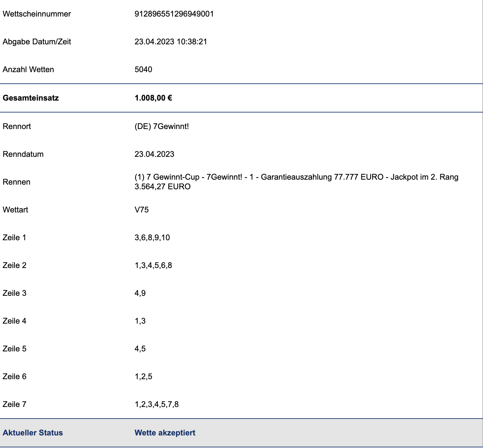
Task: Select the venue (DE) 7Gewinnt!
Action: (x=162, y=126)
